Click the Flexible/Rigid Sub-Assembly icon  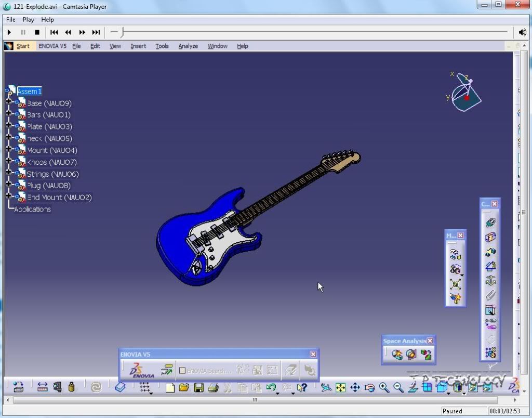(490, 324)
